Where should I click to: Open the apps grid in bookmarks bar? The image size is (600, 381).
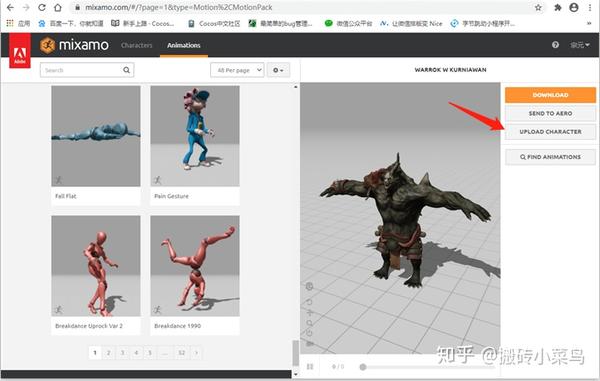coord(10,23)
